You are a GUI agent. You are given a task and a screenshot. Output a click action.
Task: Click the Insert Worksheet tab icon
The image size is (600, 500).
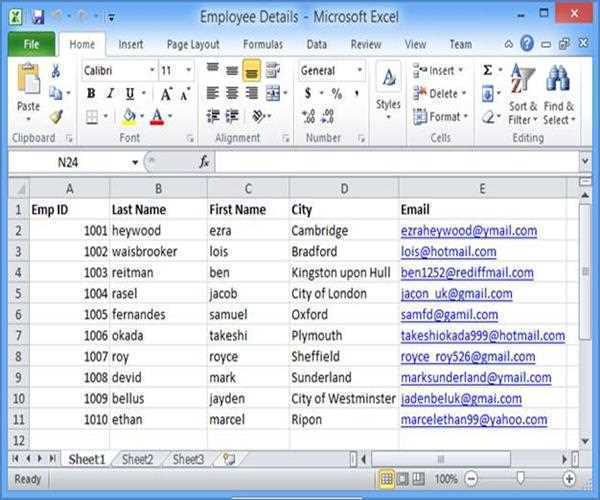(x=228, y=459)
